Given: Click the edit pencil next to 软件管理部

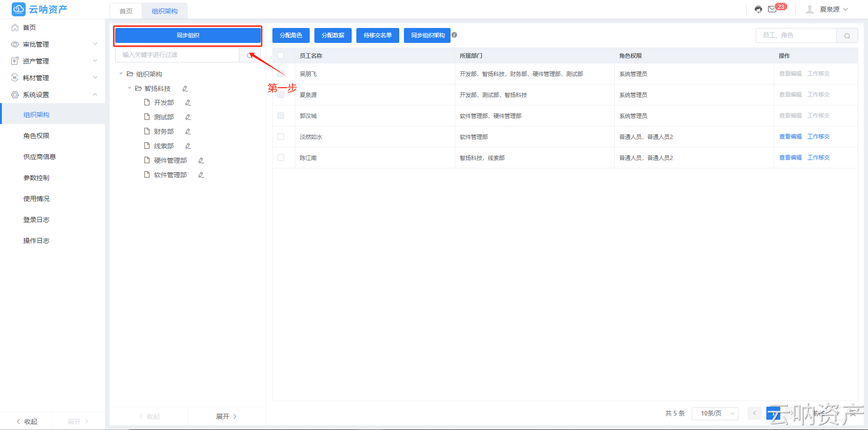Looking at the screenshot, I should tap(201, 175).
